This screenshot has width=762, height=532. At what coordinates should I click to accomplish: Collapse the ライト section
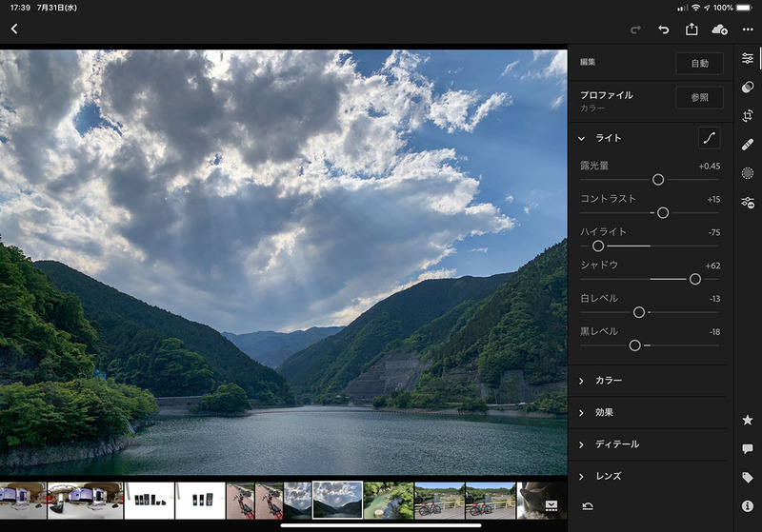581,138
